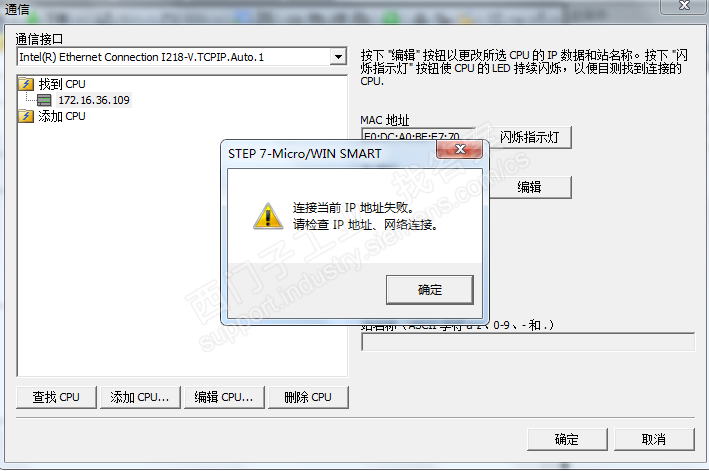
Task: Close the STEP 7-Micro/WIN SMART error popup
Action: point(460,149)
